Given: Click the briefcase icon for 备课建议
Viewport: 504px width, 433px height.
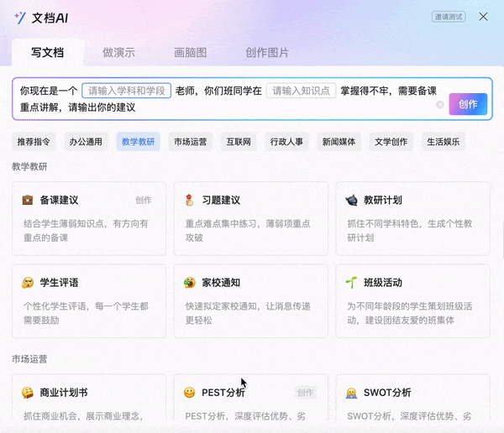Looking at the screenshot, I should (27, 201).
